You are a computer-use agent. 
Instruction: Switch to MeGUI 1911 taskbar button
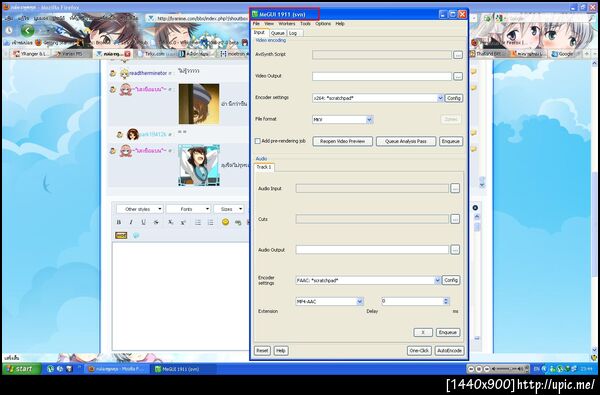[183, 369]
